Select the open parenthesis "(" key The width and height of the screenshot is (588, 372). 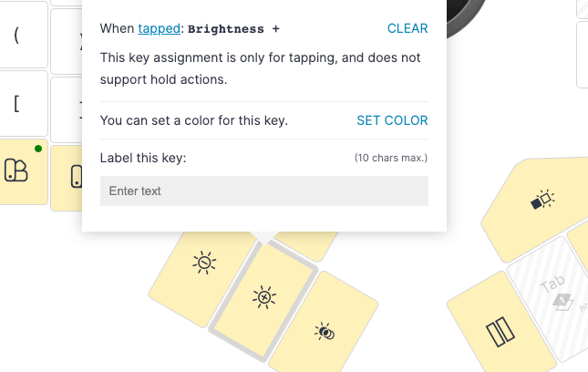pyautogui.click(x=22, y=35)
